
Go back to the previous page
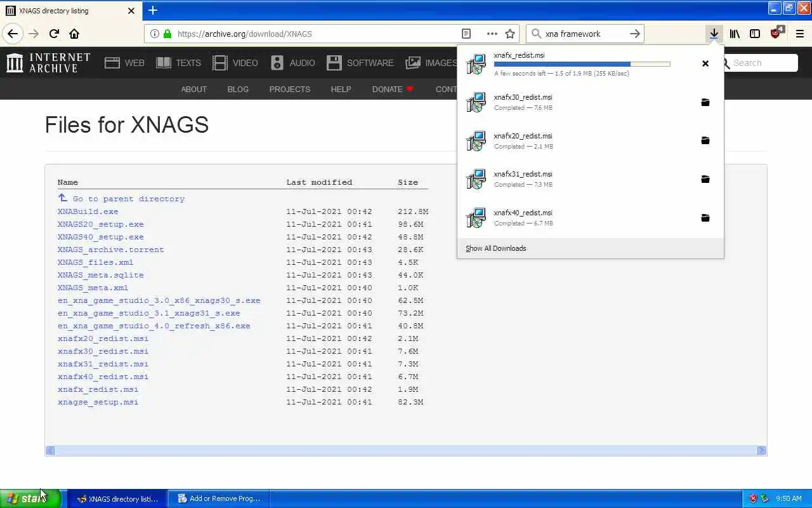13,34
